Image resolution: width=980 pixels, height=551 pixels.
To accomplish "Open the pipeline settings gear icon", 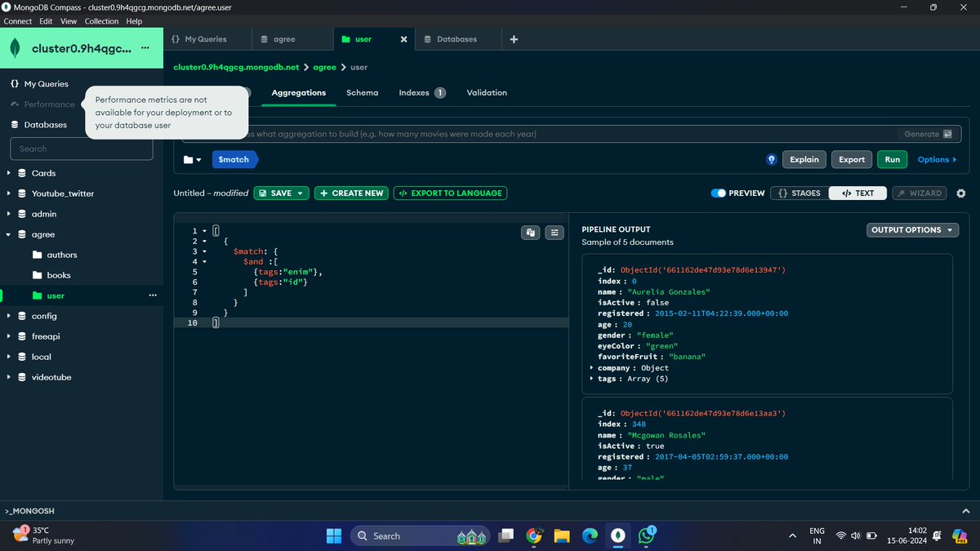I will point(960,193).
